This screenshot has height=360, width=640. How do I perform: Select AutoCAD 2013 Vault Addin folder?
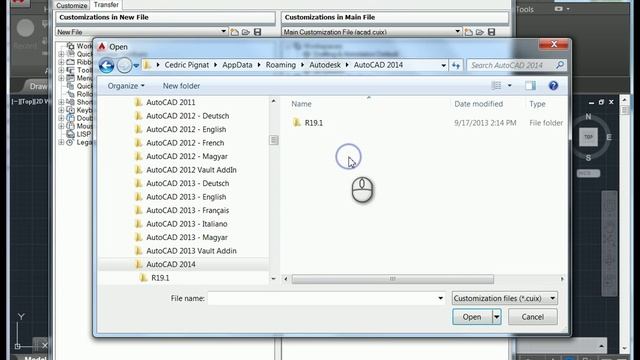tap(191, 251)
